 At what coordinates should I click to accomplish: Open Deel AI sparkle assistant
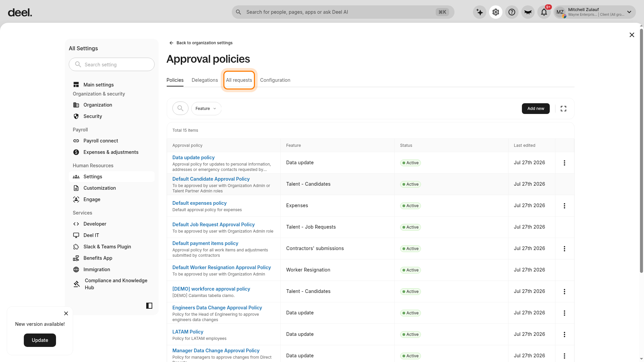tap(480, 12)
